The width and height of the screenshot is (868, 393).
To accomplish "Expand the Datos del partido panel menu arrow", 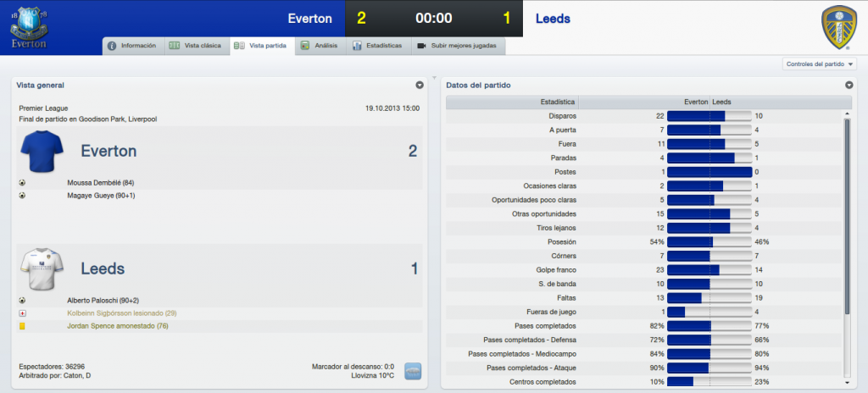I will click(x=849, y=86).
